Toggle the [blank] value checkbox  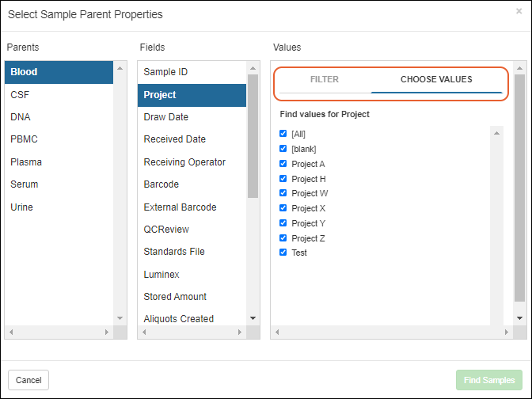click(283, 149)
